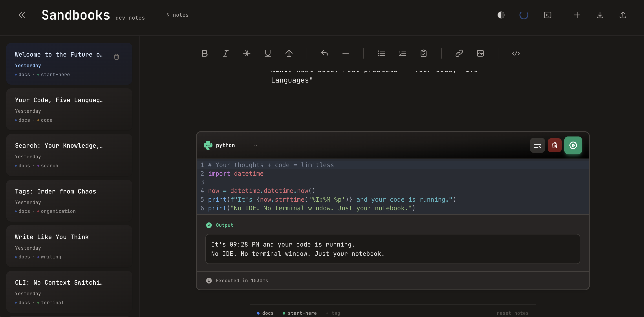Image resolution: width=644 pixels, height=317 pixels.
Task: Toggle the task list checkbox format
Action: tap(423, 53)
